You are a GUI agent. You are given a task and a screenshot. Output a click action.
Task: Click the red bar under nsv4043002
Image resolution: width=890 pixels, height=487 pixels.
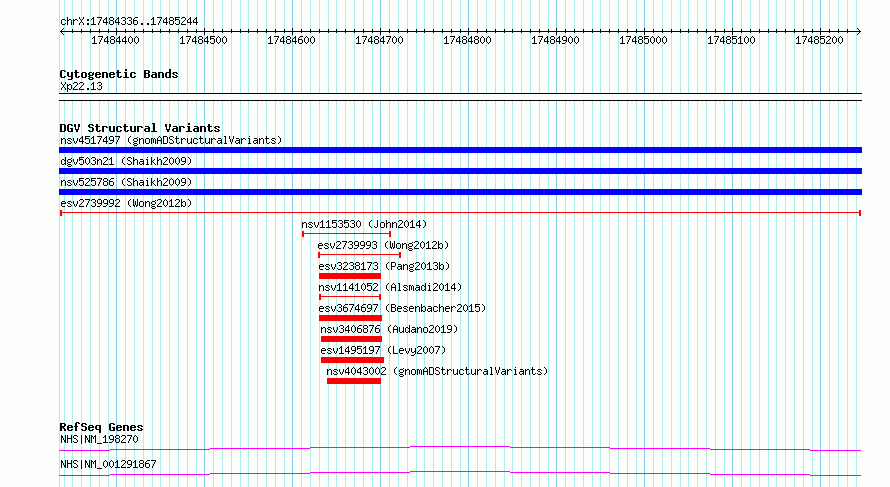point(354,381)
